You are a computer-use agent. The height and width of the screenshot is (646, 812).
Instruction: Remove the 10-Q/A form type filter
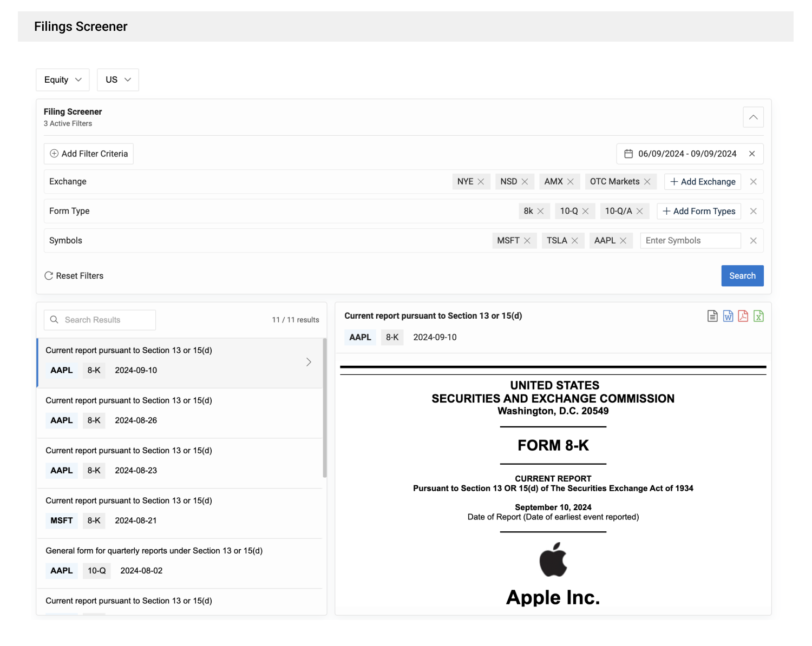[641, 211]
